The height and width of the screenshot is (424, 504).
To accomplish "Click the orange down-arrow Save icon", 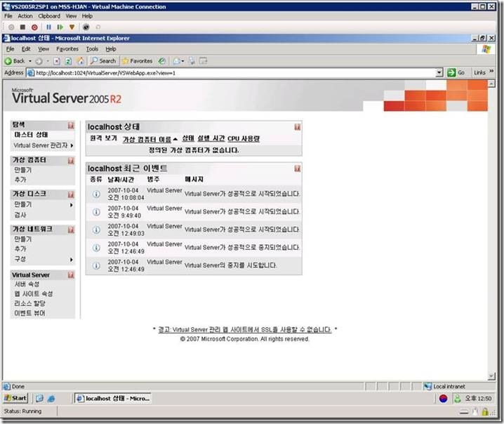I will tap(72, 27).
